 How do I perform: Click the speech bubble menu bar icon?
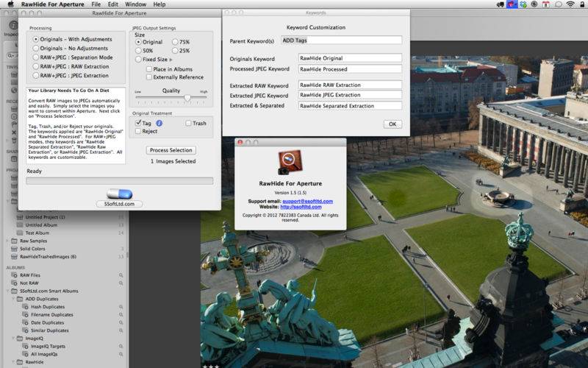point(559,4)
